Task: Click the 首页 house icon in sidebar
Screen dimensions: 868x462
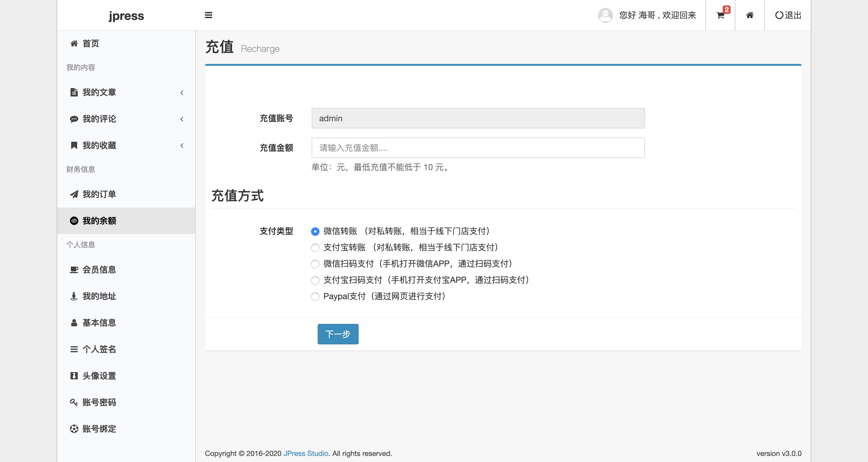Action: pos(74,43)
